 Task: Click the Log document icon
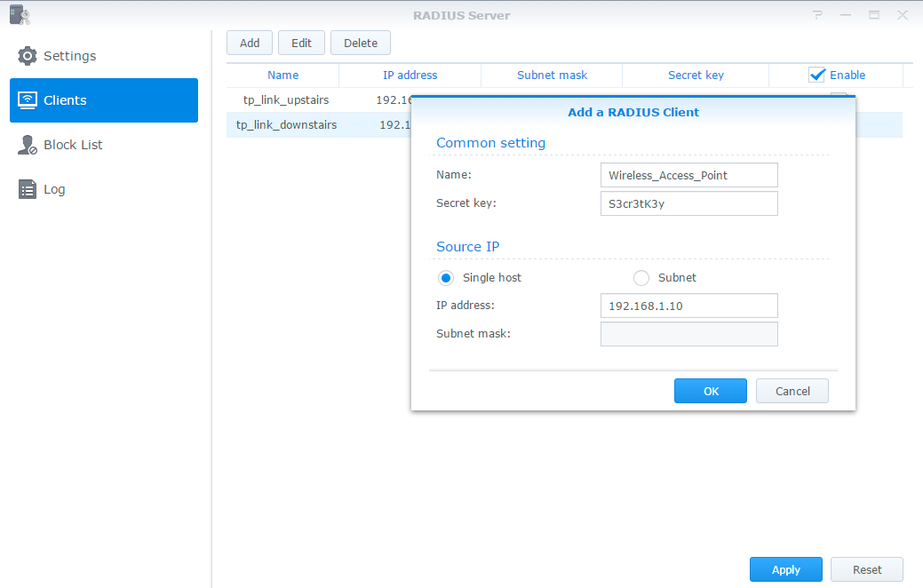click(x=28, y=189)
